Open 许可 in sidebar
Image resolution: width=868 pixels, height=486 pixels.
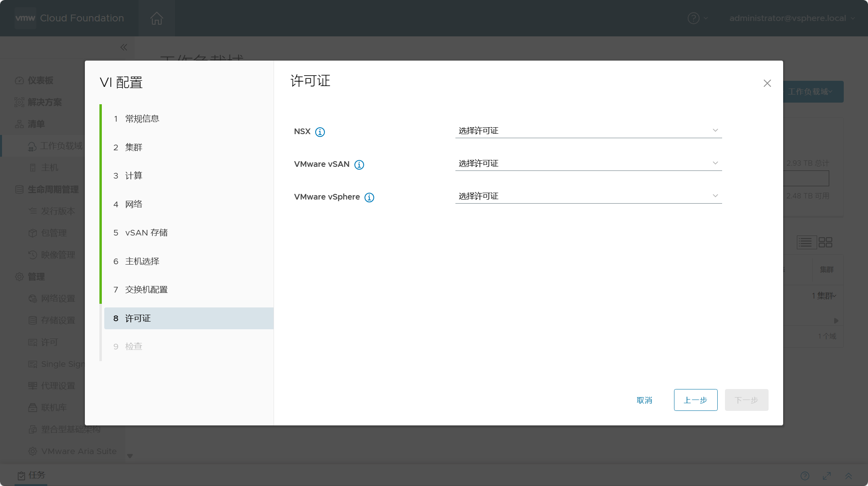coord(50,342)
